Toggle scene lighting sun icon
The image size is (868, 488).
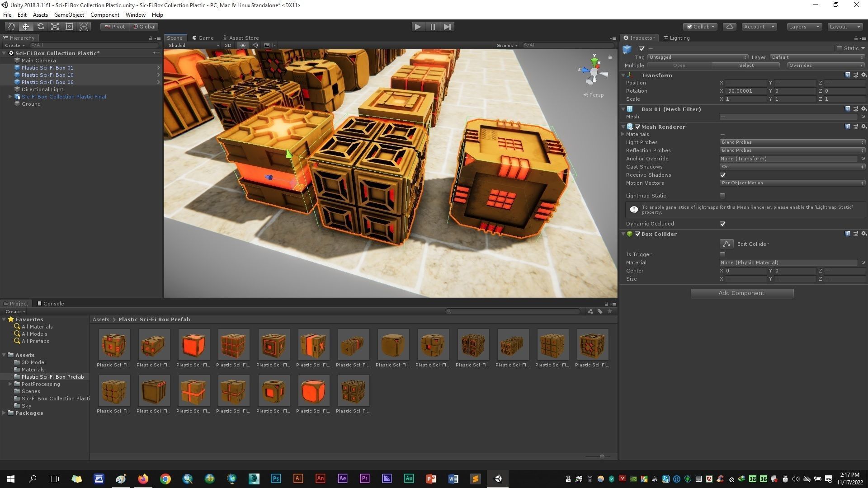pyautogui.click(x=243, y=45)
